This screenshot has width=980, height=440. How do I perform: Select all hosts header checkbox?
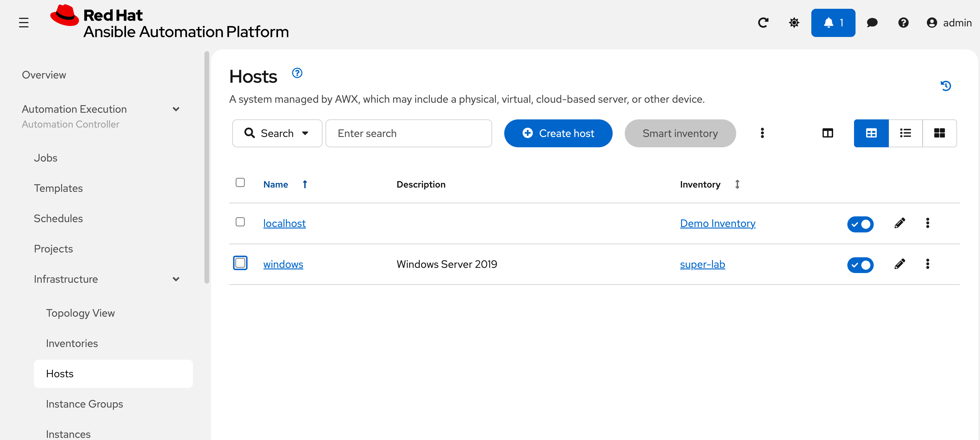pyautogui.click(x=240, y=183)
